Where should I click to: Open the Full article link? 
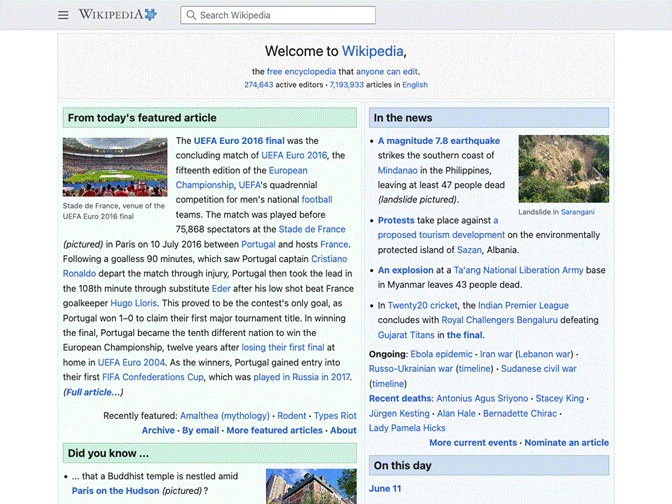click(x=93, y=392)
